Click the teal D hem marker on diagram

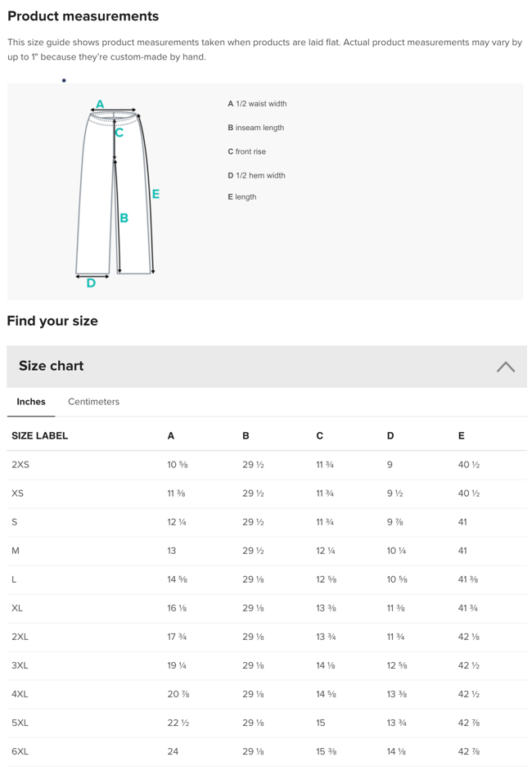[x=91, y=283]
